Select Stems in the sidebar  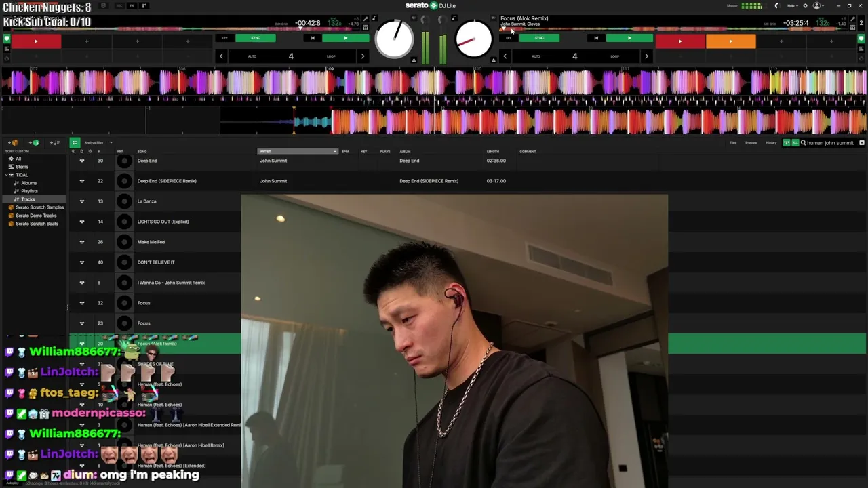tap(22, 167)
